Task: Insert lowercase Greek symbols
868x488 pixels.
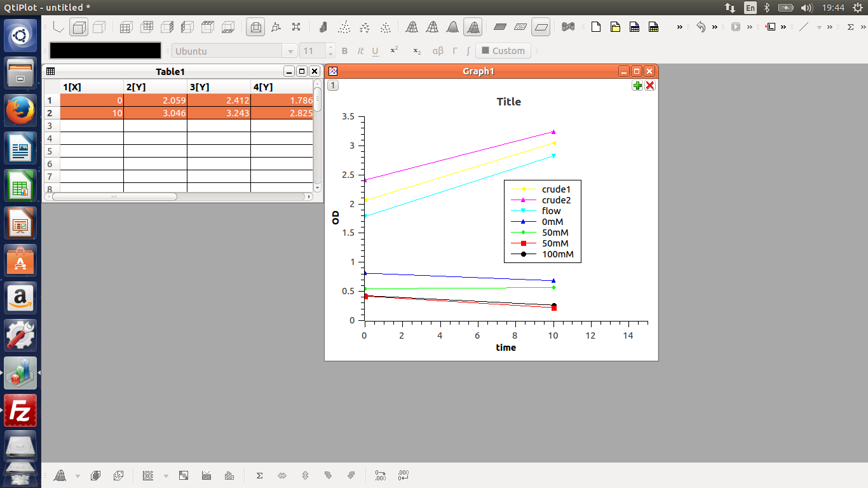Action: tap(438, 51)
